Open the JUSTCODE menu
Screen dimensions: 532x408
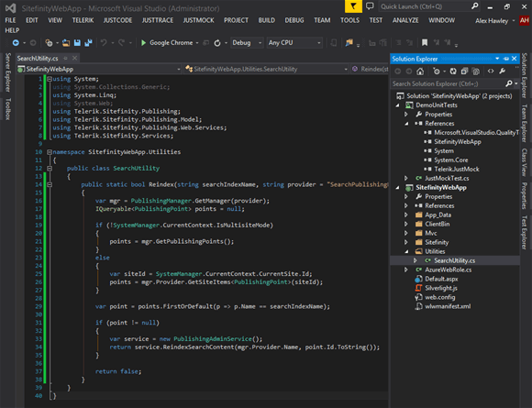tap(117, 20)
